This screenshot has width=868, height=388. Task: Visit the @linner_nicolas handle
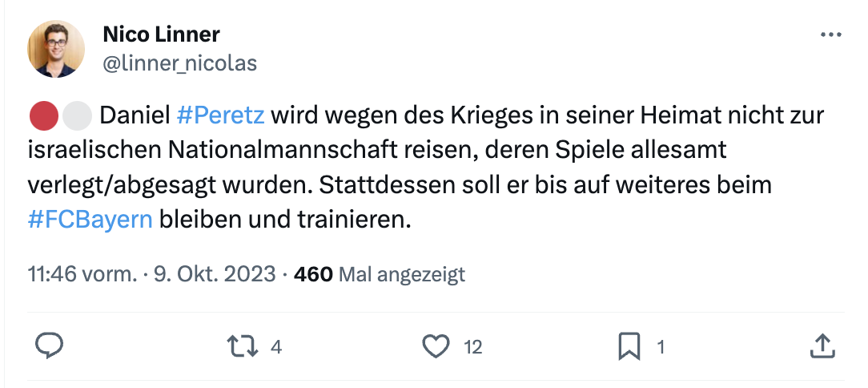coord(179,63)
